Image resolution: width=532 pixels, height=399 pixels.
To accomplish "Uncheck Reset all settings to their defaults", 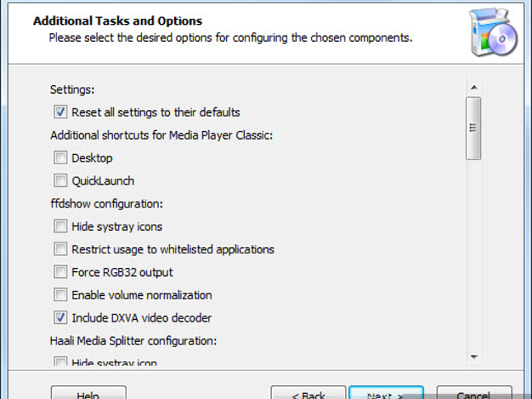I will (61, 112).
